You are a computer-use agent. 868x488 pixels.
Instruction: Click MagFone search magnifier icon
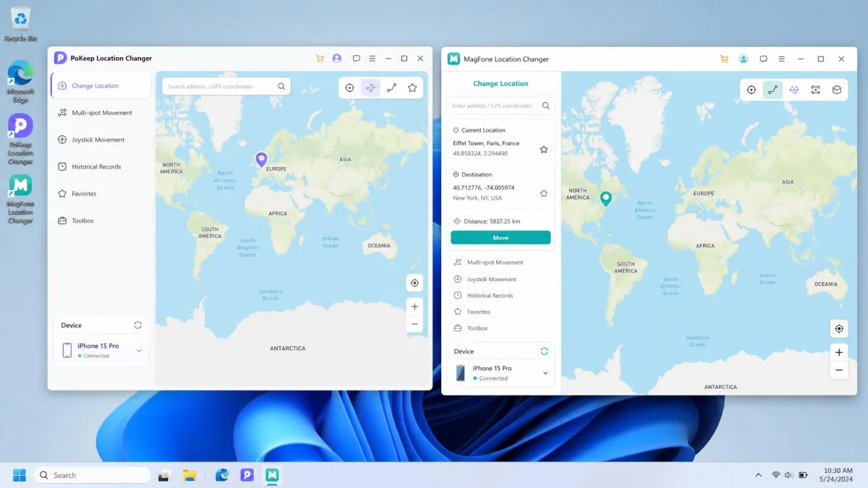pyautogui.click(x=546, y=106)
